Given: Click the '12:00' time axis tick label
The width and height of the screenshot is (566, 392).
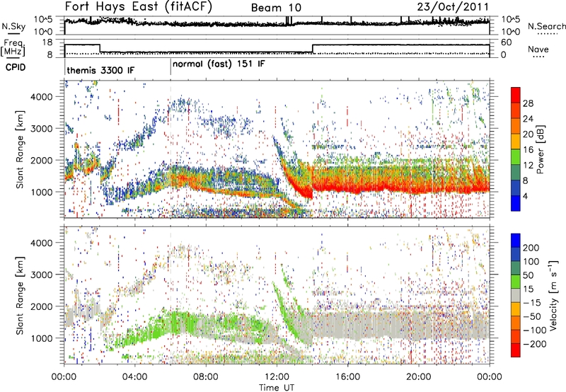Looking at the screenshot, I should pos(277,377).
